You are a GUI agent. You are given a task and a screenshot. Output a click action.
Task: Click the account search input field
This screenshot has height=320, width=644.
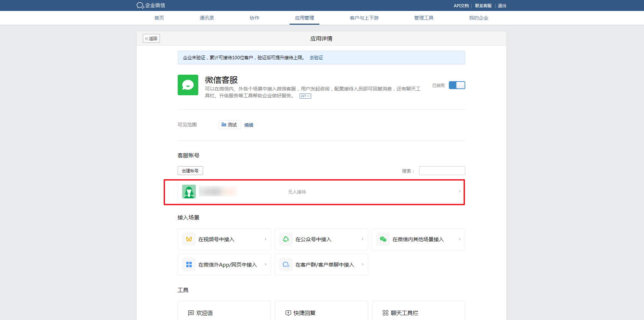pos(442,171)
